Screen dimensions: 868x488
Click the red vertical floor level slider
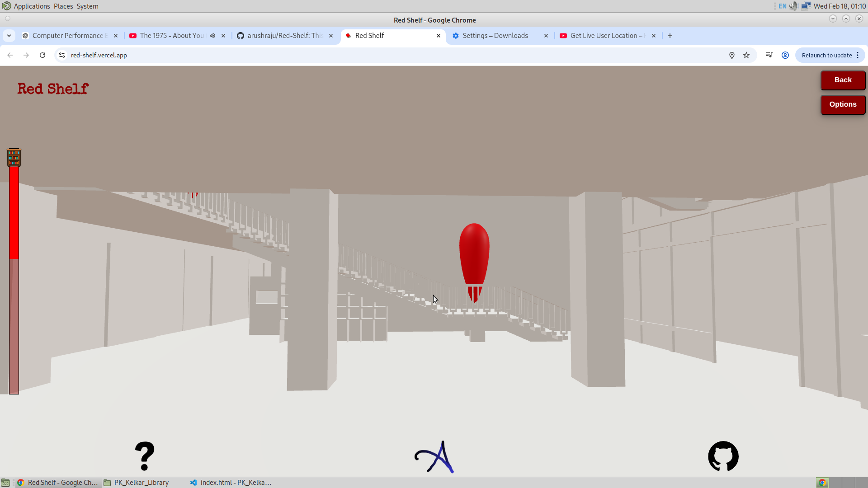coord(14,280)
